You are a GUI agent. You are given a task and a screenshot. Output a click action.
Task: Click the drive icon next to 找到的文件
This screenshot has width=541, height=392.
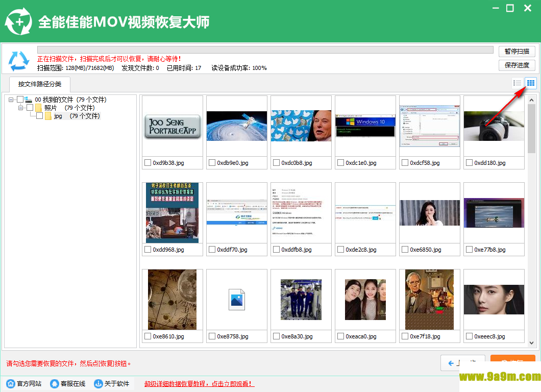click(x=28, y=100)
